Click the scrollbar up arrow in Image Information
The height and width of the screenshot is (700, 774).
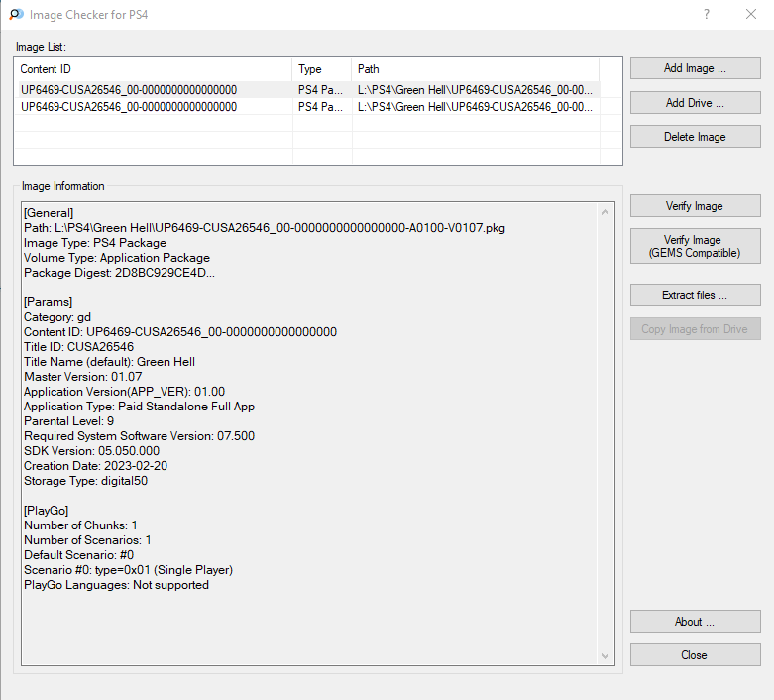(x=606, y=212)
